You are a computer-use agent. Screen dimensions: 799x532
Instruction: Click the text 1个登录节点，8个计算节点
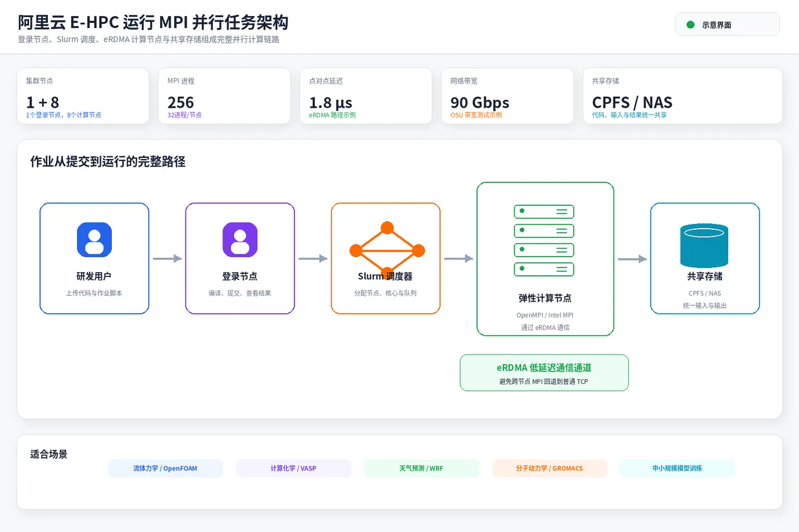click(63, 115)
